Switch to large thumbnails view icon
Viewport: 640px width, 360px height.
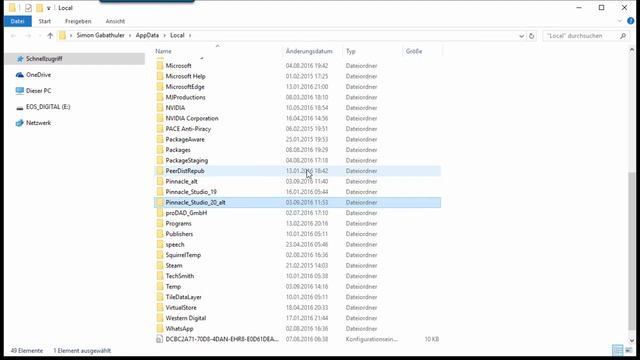pos(629,350)
